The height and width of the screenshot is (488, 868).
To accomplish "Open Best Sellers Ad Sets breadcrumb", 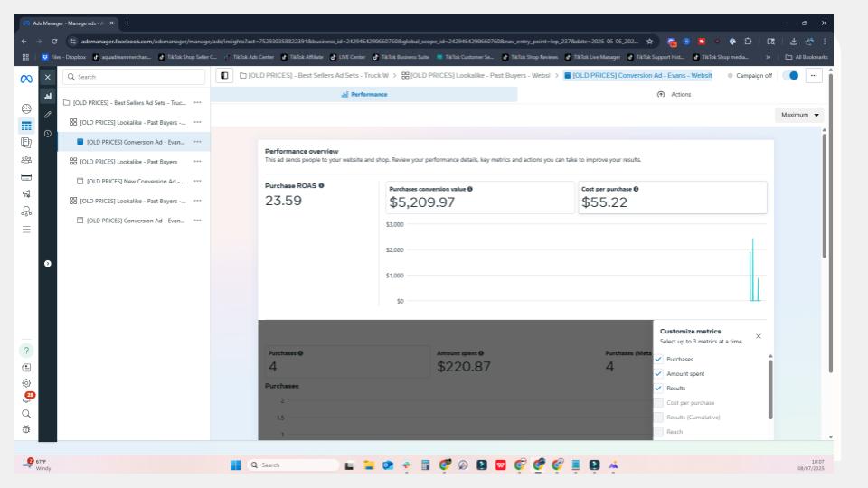I will coord(314,75).
